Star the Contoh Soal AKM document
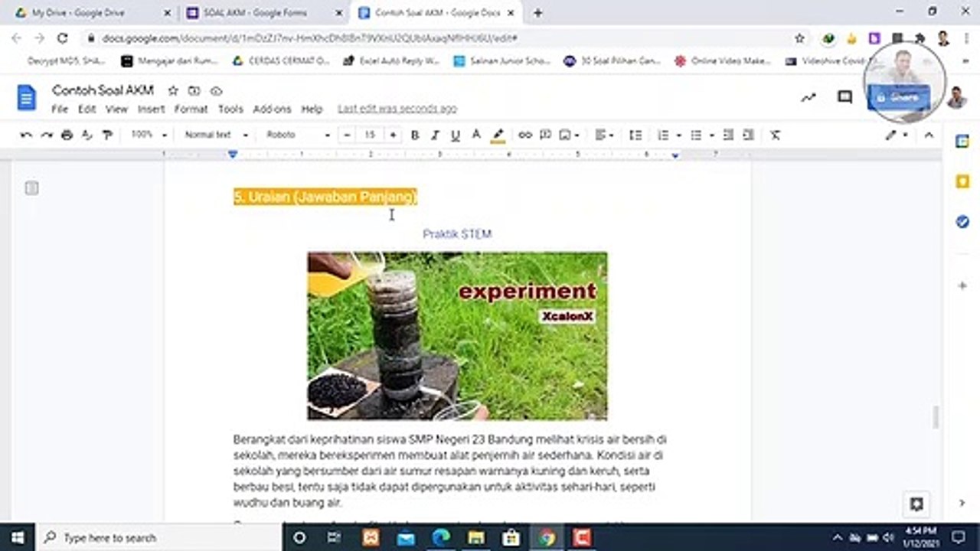Screen dimensions: 980x551 click(x=173, y=90)
